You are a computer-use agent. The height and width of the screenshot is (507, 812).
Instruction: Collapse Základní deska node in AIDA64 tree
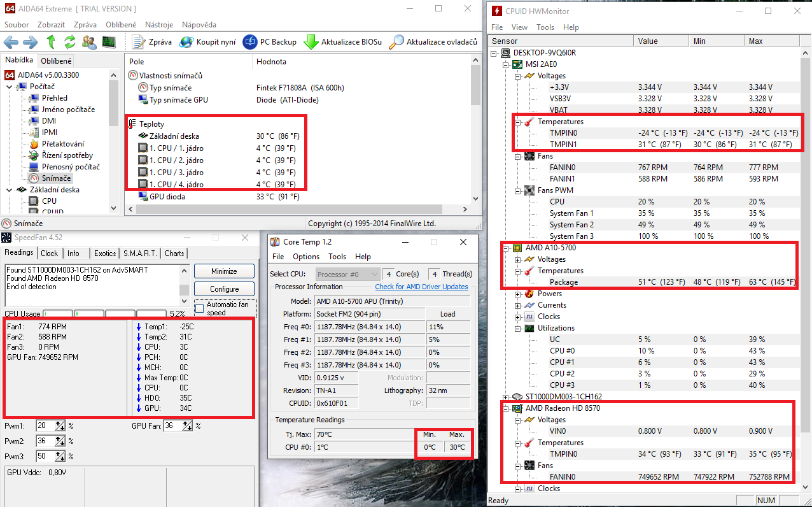click(x=10, y=190)
